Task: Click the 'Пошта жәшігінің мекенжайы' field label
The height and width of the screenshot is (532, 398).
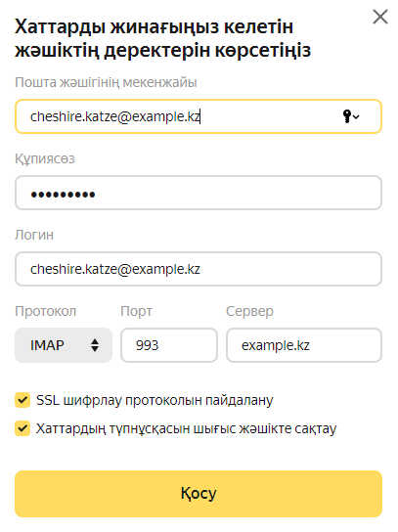Action: 106,82
